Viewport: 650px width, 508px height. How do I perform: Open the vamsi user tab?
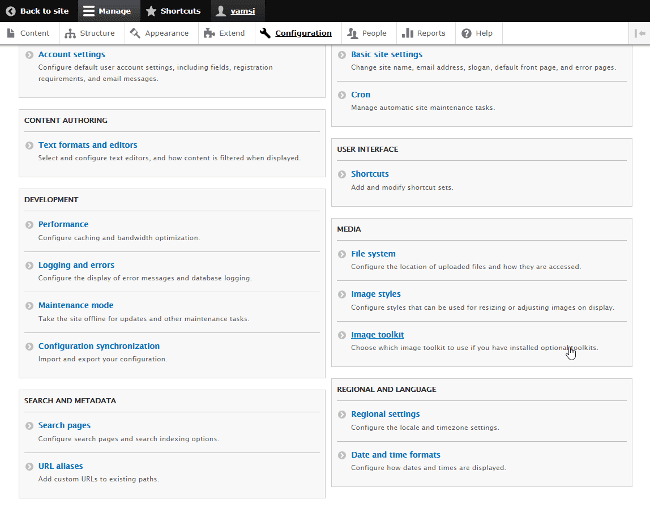coord(238,11)
